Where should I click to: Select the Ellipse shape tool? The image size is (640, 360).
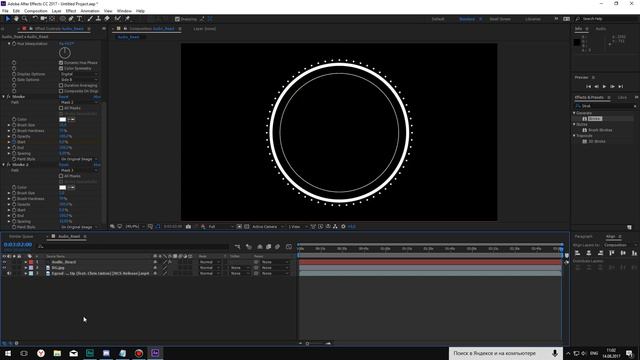coord(62,19)
